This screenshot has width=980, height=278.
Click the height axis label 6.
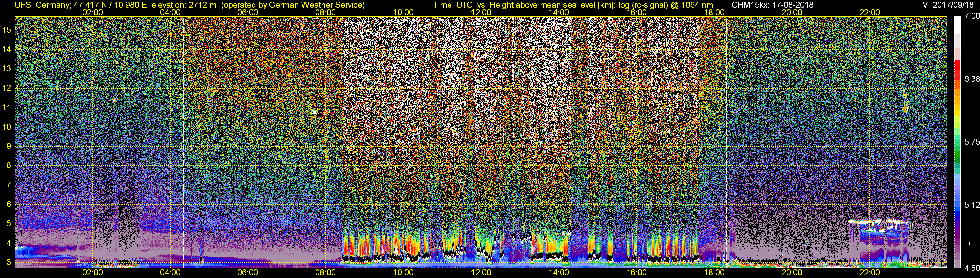(9, 204)
